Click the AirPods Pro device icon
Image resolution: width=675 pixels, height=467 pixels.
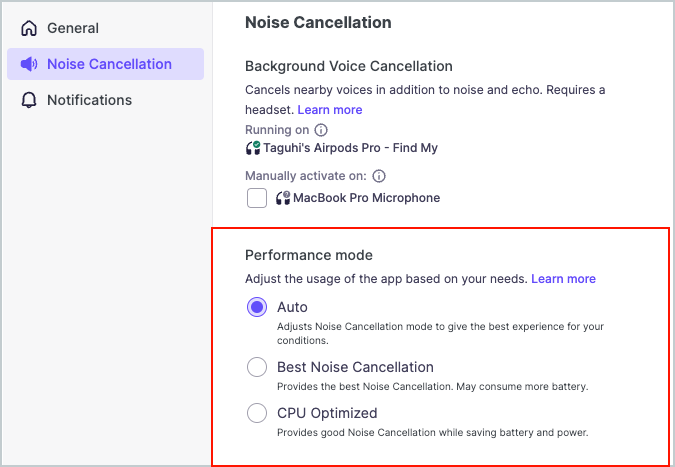253,148
